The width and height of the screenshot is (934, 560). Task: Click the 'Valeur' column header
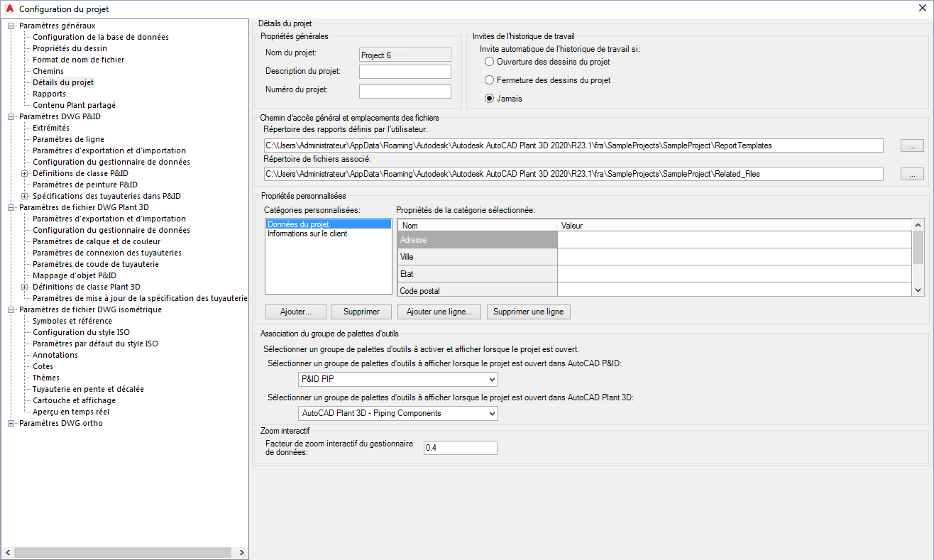[735, 226]
